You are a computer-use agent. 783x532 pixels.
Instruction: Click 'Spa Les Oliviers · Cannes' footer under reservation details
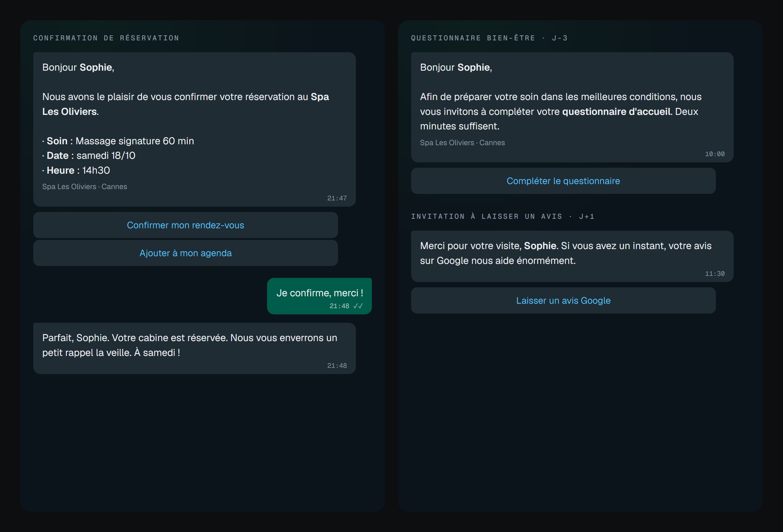click(85, 186)
